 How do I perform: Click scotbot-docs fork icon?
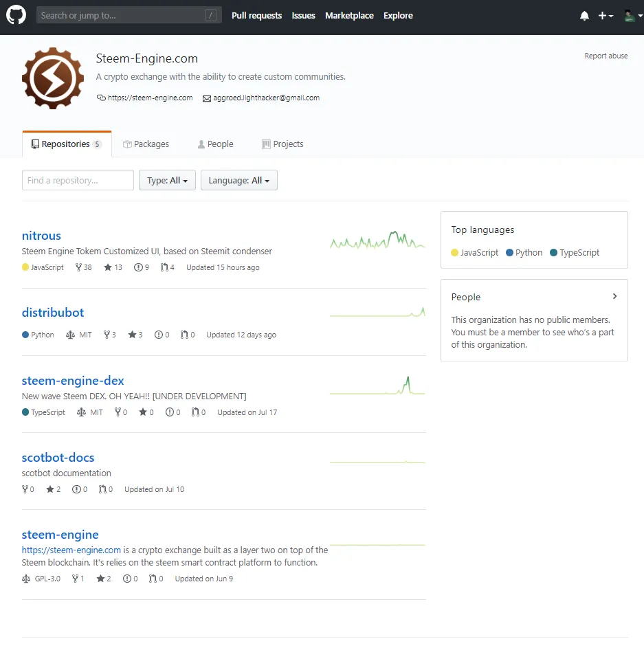(x=25, y=489)
